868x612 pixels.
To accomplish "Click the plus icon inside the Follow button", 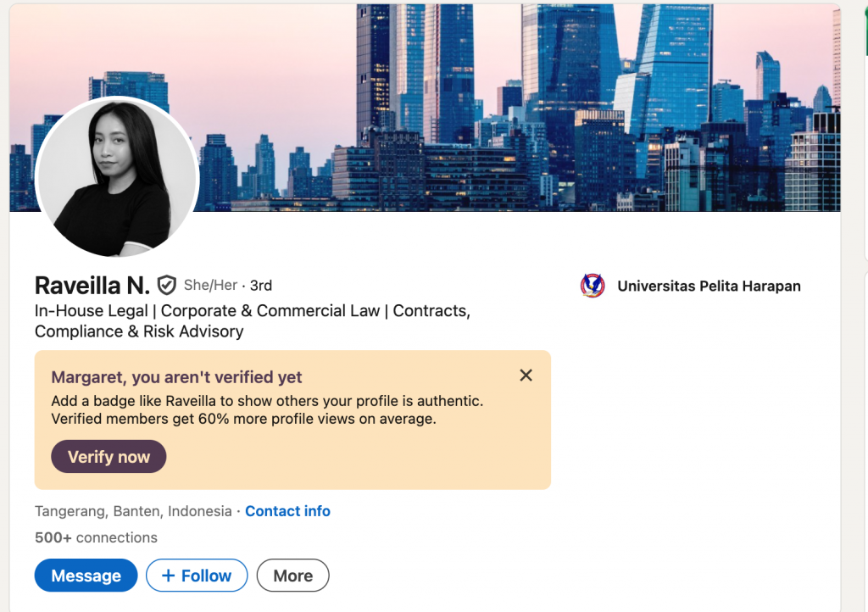I will 168,575.
